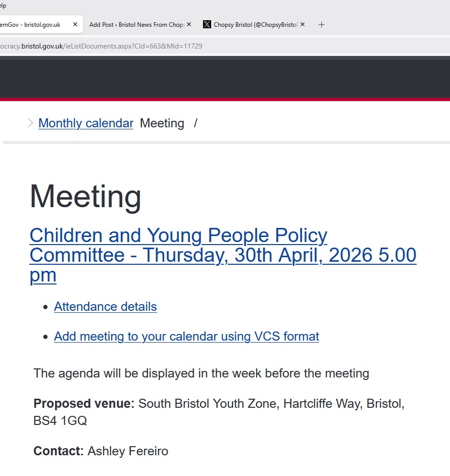450x476 pixels.
Task: Click the large Meeting page heading
Action: [85, 197]
